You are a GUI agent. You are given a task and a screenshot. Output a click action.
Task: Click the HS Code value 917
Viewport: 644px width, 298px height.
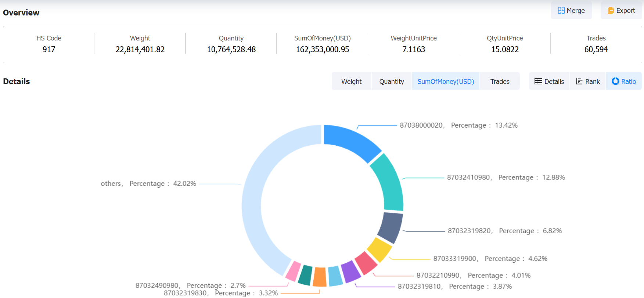(49, 49)
